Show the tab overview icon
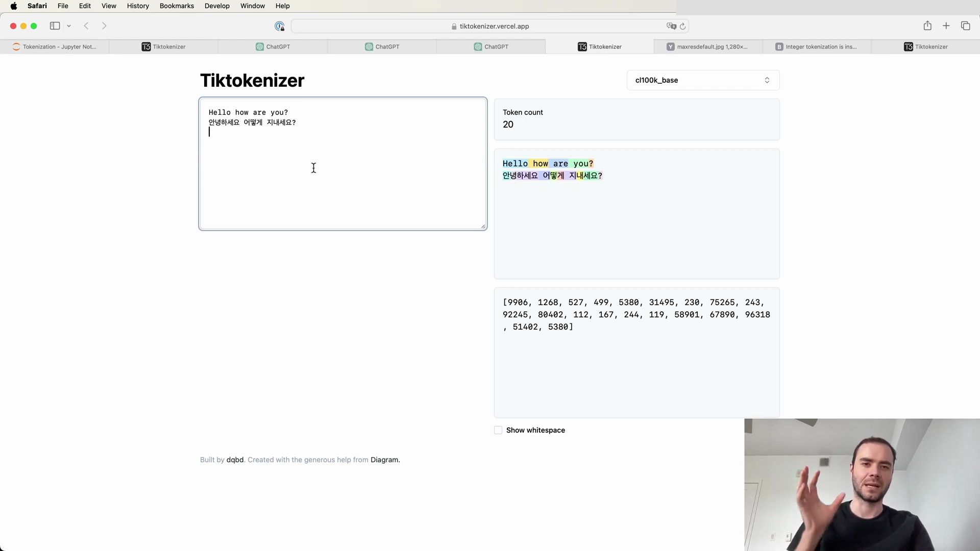The width and height of the screenshot is (980, 551). [x=965, y=26]
